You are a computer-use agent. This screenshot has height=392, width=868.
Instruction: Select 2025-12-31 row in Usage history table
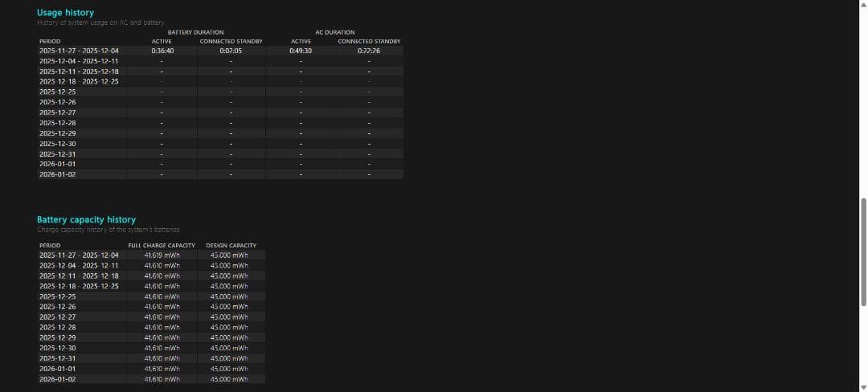(58, 153)
